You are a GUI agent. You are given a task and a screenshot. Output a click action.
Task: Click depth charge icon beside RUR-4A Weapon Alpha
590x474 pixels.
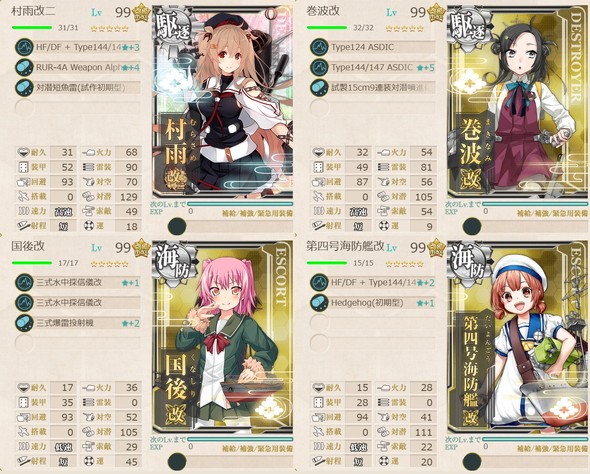click(24, 68)
